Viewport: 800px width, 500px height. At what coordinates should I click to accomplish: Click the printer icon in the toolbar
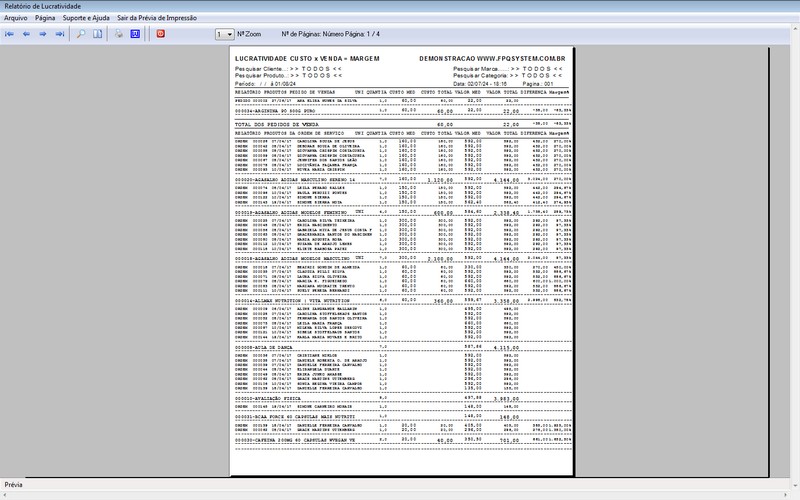(x=118, y=34)
